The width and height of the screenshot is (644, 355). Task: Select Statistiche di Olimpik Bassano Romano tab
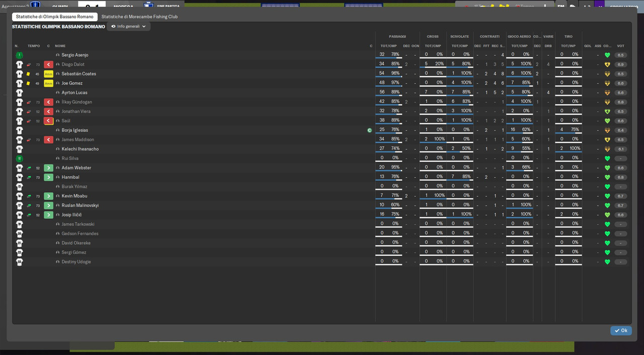[55, 17]
